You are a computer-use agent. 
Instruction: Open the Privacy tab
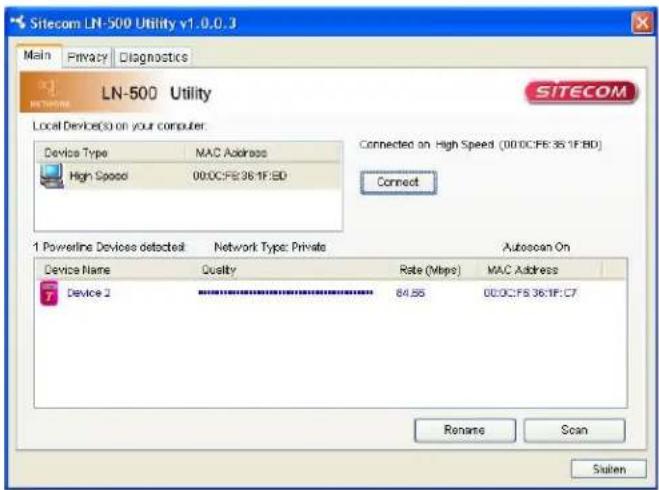click(87, 57)
